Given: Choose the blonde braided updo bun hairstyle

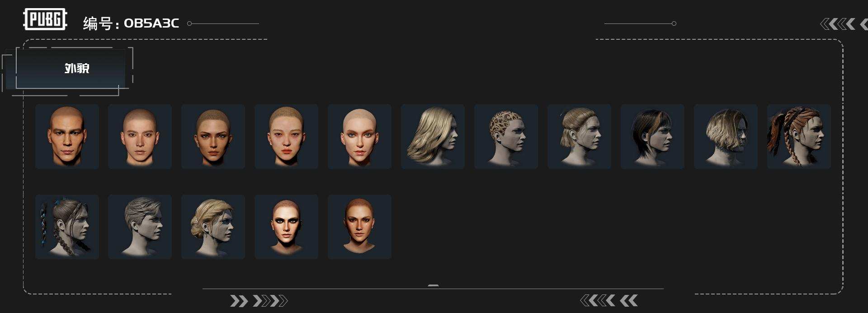Looking at the screenshot, I should (213, 227).
